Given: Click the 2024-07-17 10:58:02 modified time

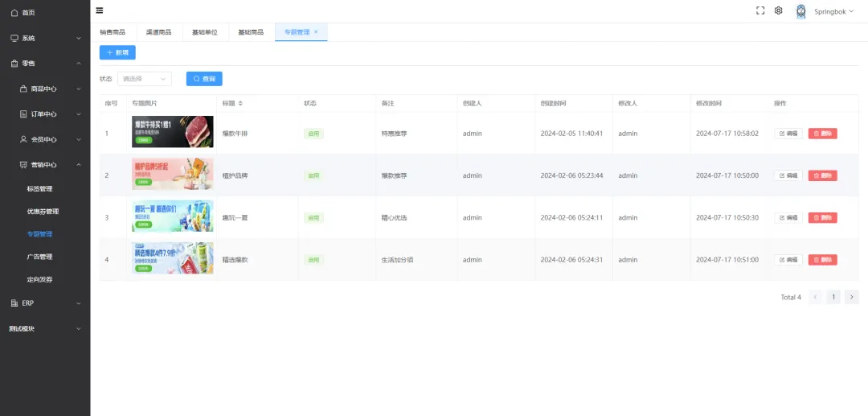Looking at the screenshot, I should (x=727, y=134).
